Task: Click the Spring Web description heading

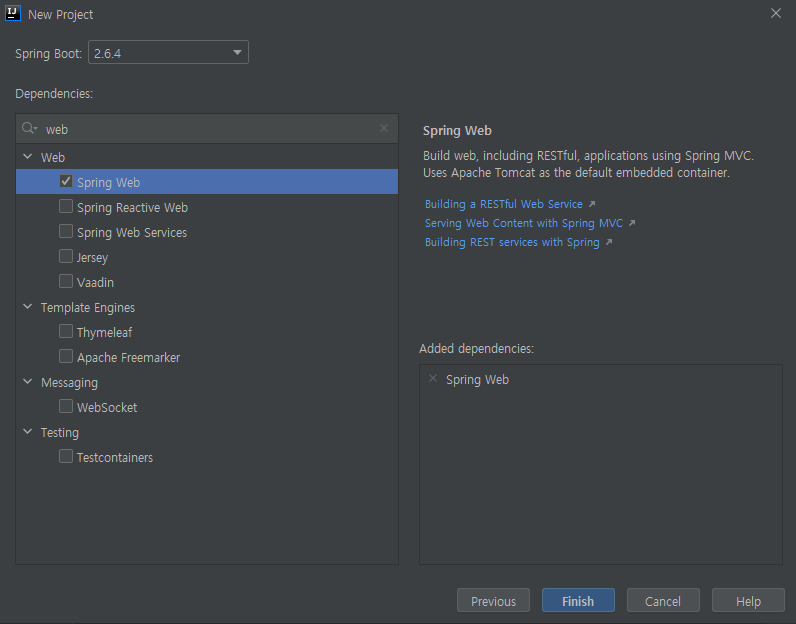Action: pyautogui.click(x=457, y=130)
